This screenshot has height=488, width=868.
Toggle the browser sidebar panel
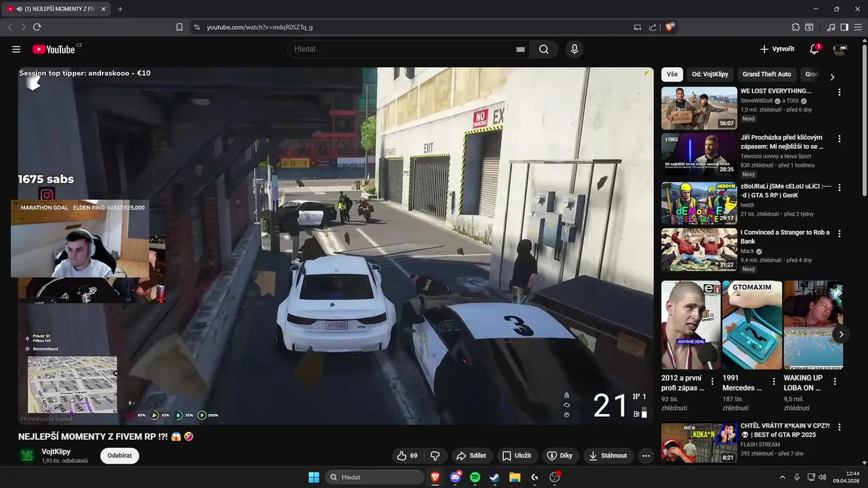844,27
